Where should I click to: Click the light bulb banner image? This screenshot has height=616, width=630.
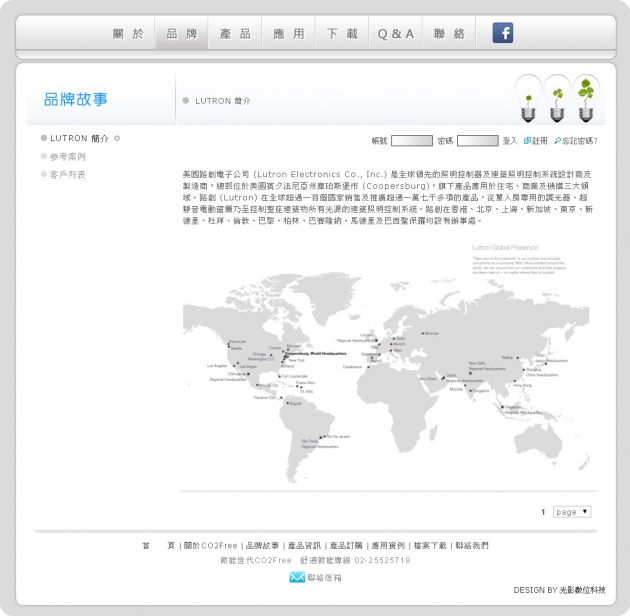[x=556, y=97]
